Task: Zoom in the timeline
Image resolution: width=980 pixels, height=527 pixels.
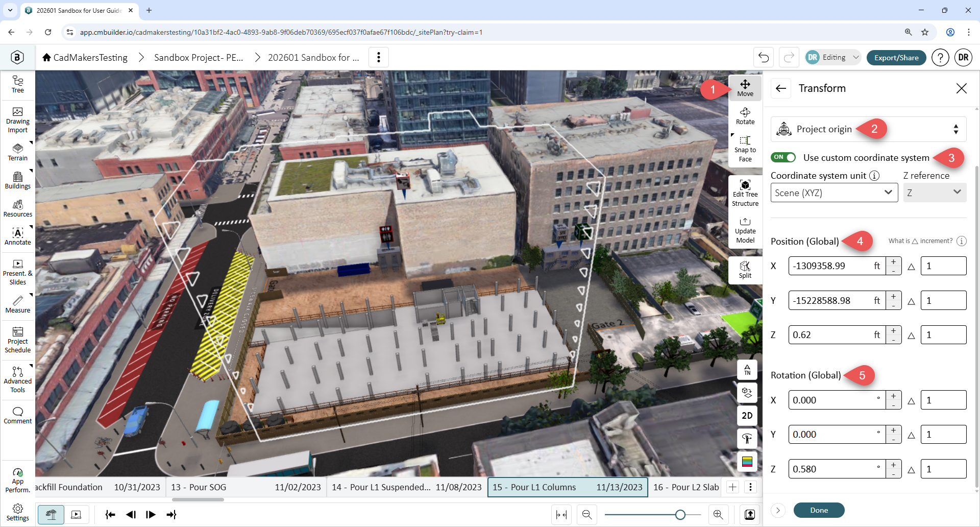Action: coord(718,515)
